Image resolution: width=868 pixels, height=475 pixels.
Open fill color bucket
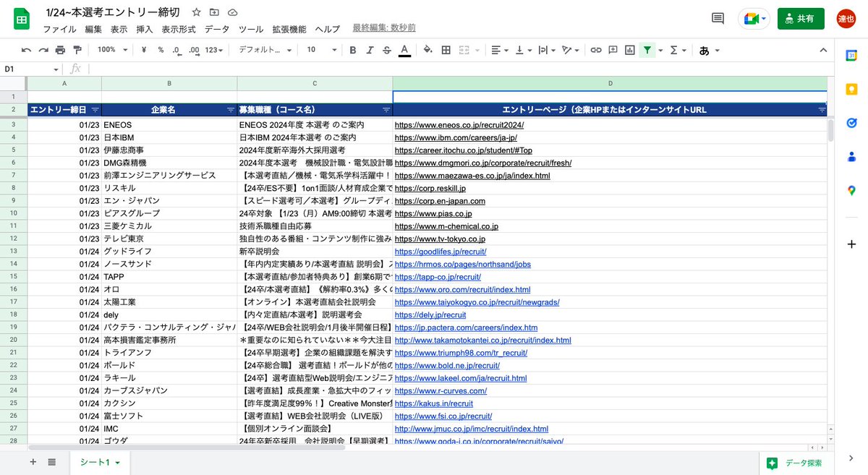point(427,50)
